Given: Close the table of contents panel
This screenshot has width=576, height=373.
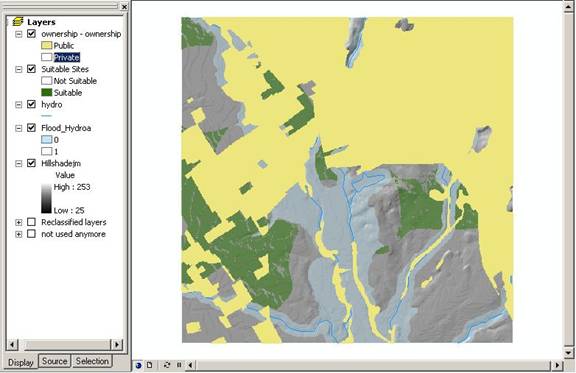Looking at the screenshot, I should coord(125,6).
